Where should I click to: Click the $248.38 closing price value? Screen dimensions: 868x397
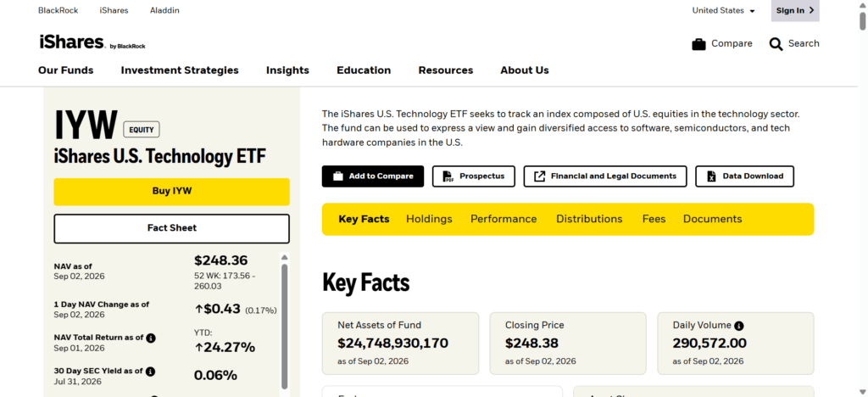531,344
